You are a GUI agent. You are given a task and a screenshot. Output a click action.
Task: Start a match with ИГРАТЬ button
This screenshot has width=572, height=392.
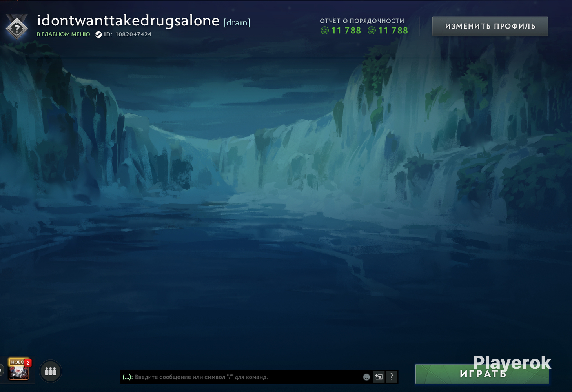click(482, 374)
